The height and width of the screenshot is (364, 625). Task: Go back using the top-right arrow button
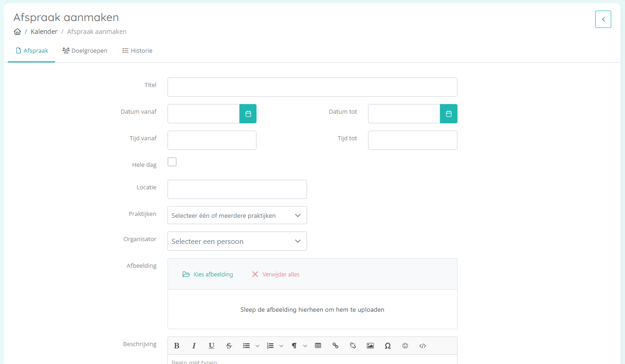pos(603,19)
